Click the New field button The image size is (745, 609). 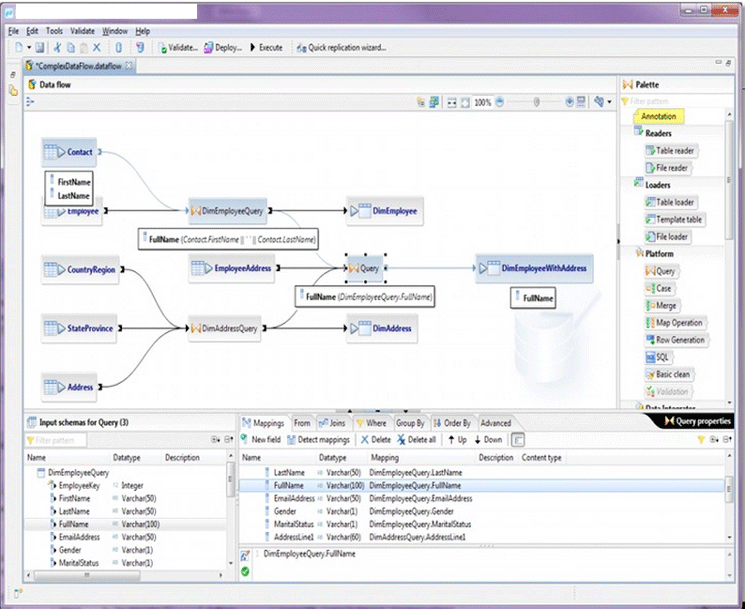(261, 440)
